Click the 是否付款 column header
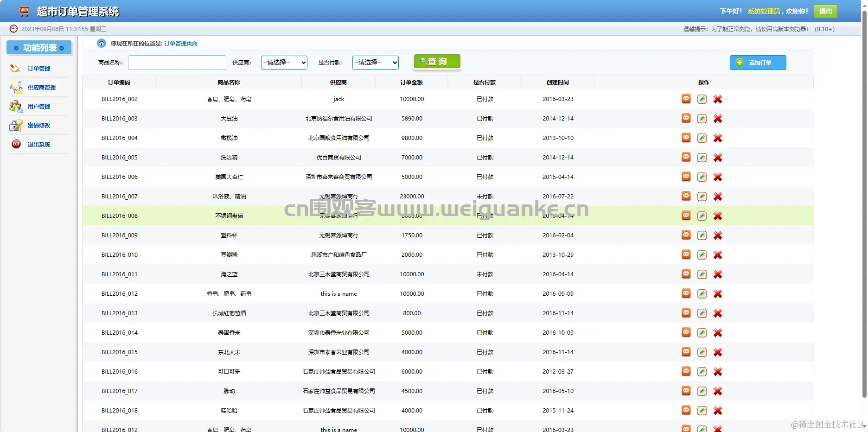 485,82
